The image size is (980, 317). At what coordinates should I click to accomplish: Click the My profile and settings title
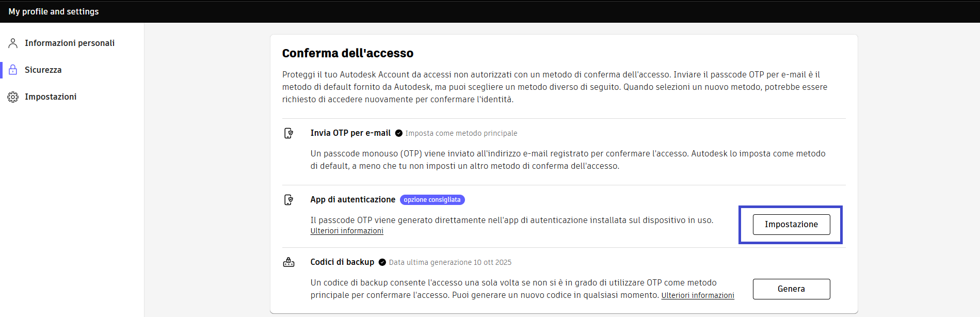tap(54, 11)
